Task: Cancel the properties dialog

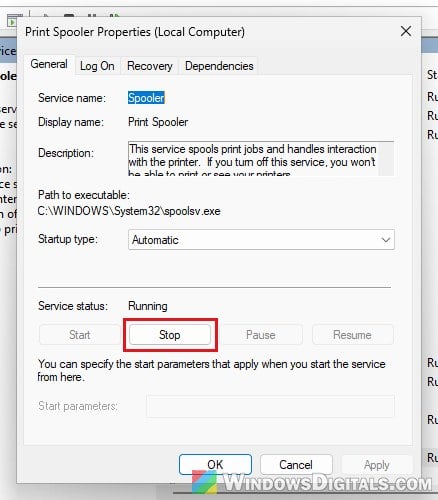Action: 296,464
